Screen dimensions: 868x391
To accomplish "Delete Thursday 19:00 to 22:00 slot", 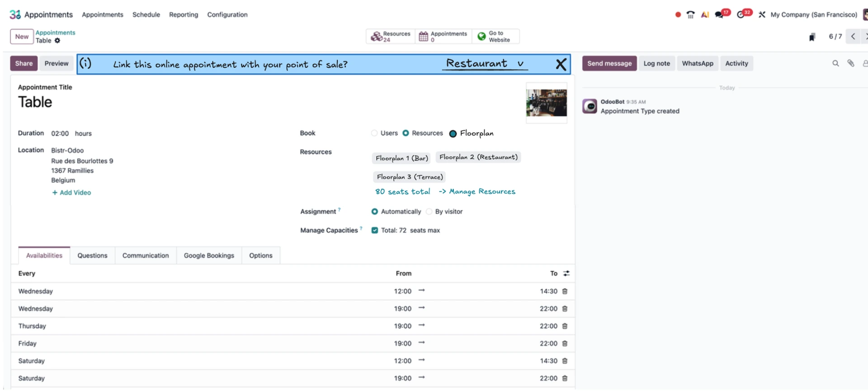I will (x=565, y=326).
